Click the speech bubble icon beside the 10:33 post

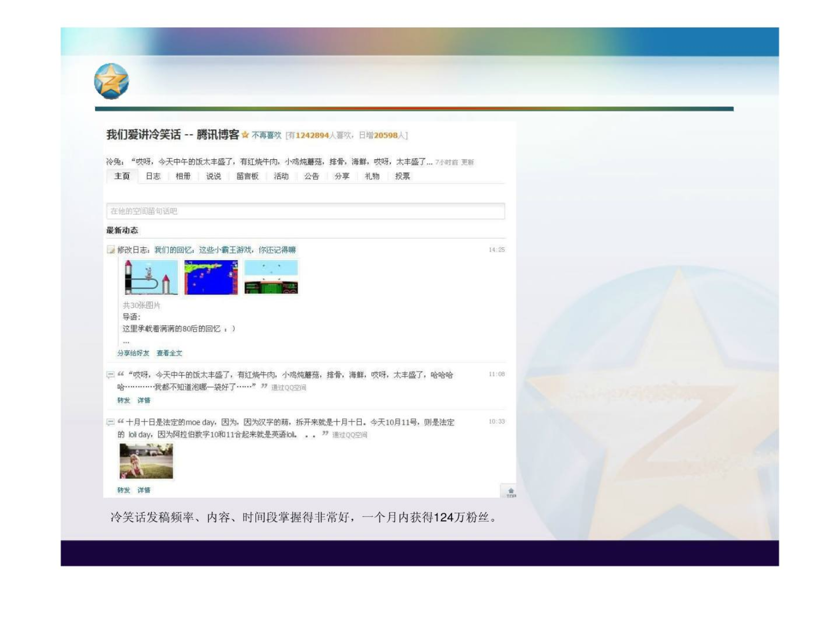[x=110, y=422]
